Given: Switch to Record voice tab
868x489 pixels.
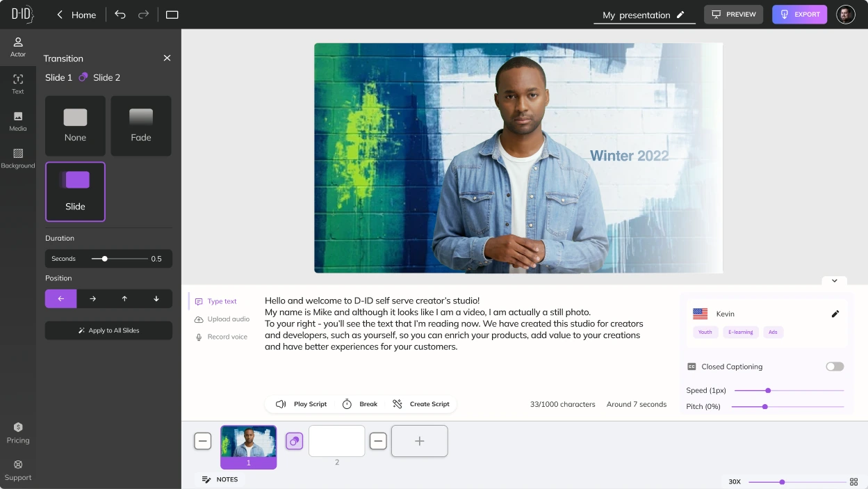Looking at the screenshot, I should pos(221,337).
